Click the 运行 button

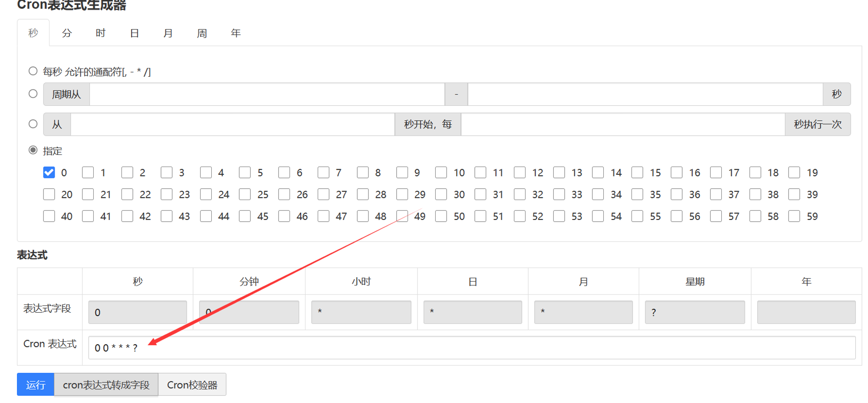click(x=36, y=384)
